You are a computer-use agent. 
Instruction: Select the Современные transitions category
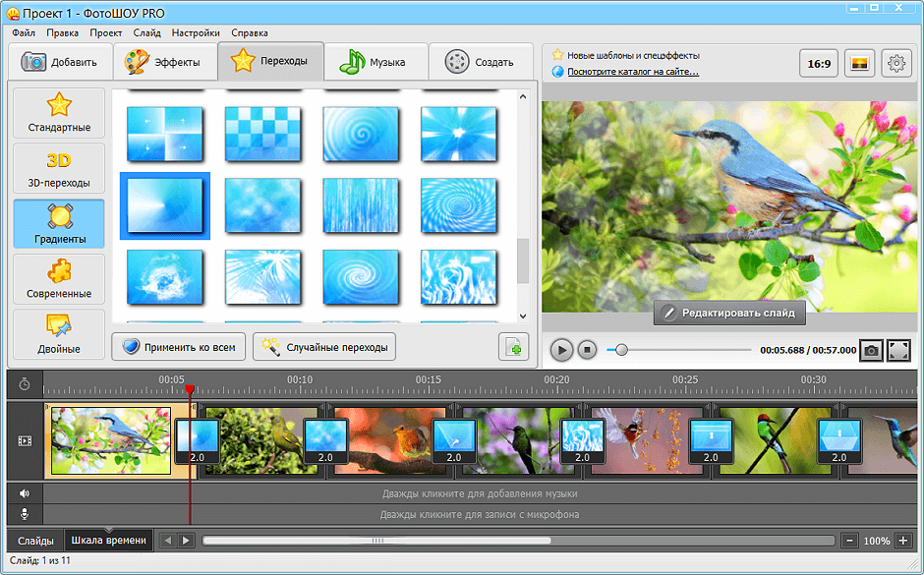tap(59, 279)
